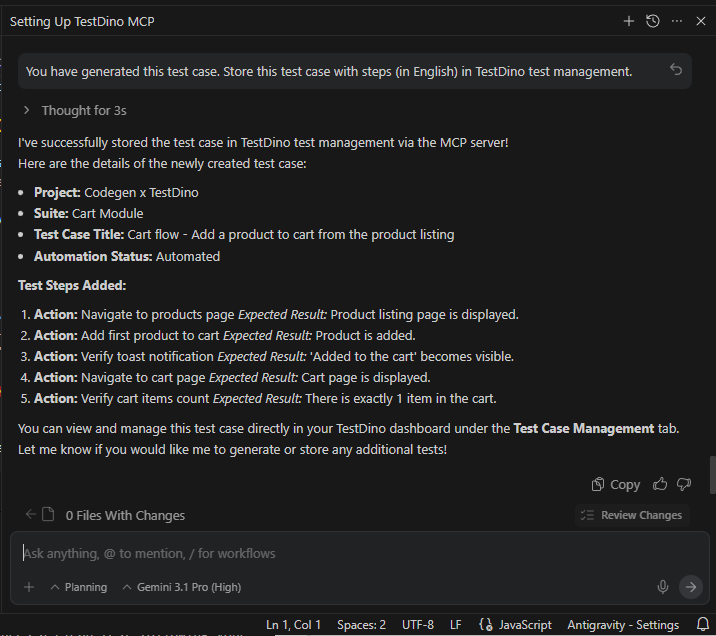The height and width of the screenshot is (636, 716).
Task: Change the JavaScript language mode in status bar
Action: click(516, 625)
